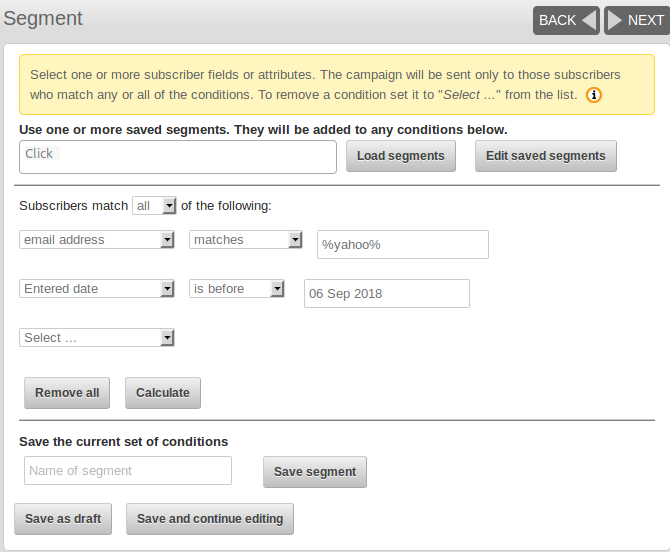Open the 'Entered date' field dropdown
This screenshot has width=670, height=552.
[97, 289]
